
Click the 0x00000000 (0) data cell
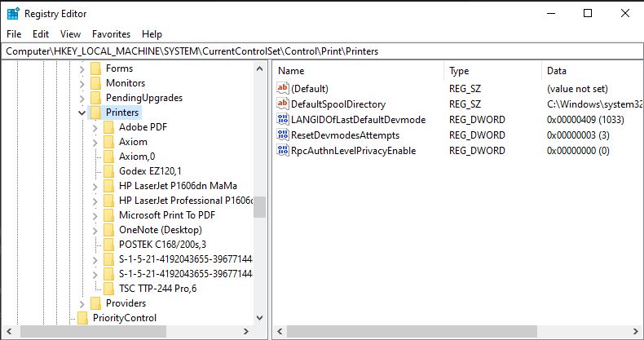click(578, 151)
